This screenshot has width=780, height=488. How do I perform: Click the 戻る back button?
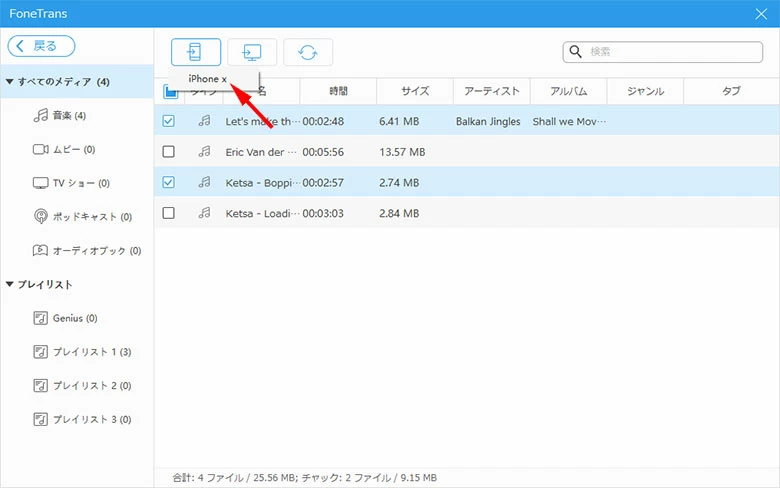click(x=41, y=46)
